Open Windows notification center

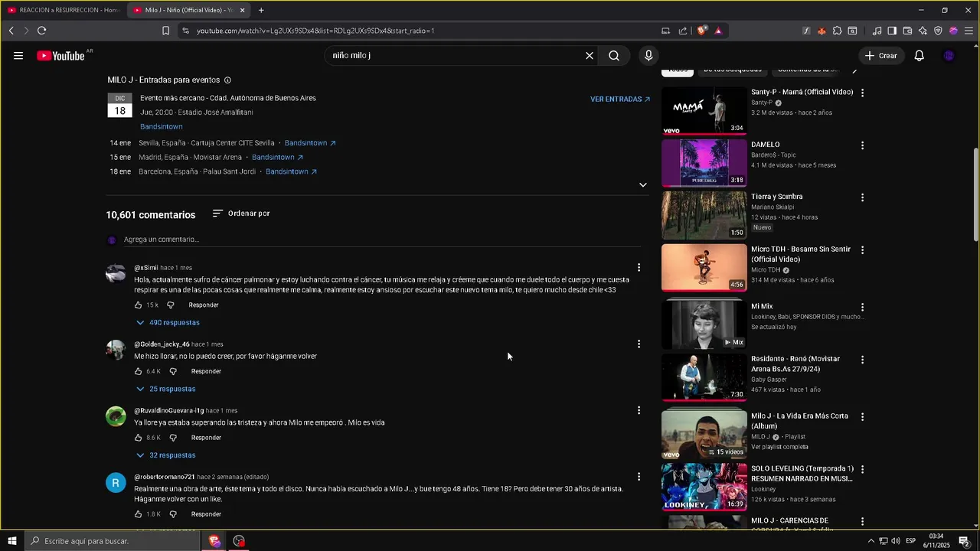coord(965,541)
